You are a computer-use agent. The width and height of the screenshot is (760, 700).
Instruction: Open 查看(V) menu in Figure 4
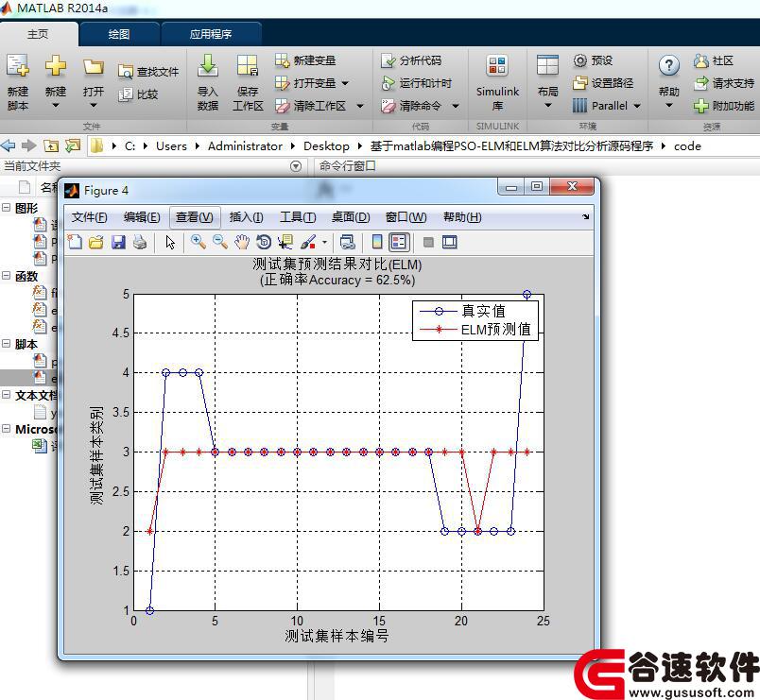195,217
